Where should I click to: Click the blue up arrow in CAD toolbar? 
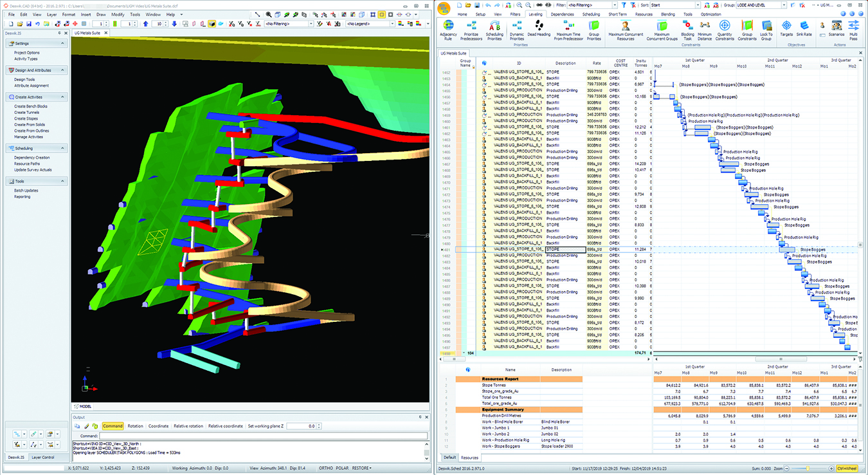point(146,24)
